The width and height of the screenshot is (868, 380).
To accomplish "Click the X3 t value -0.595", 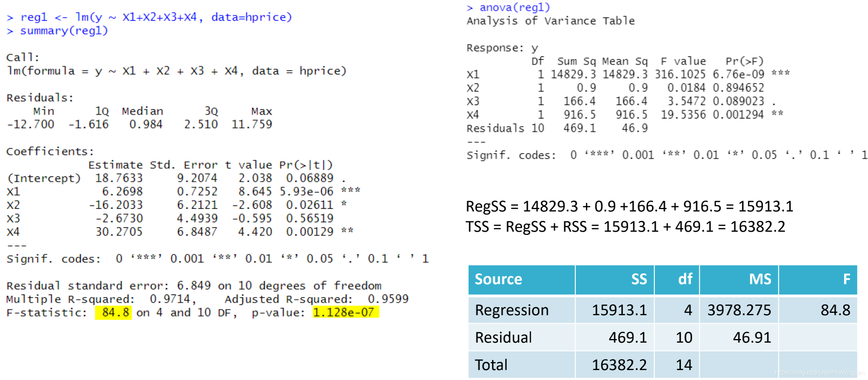I will click(252, 218).
